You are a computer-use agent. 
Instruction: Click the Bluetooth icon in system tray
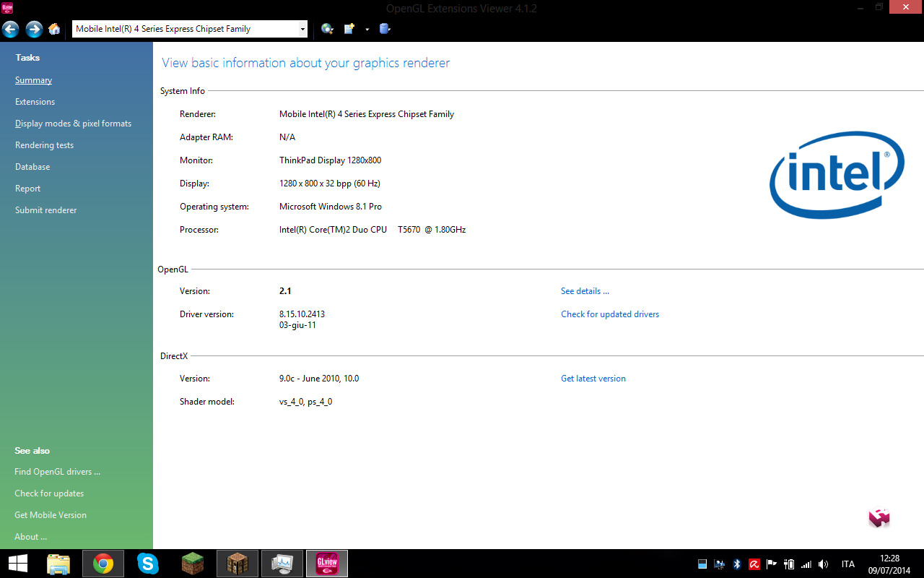tap(737, 564)
